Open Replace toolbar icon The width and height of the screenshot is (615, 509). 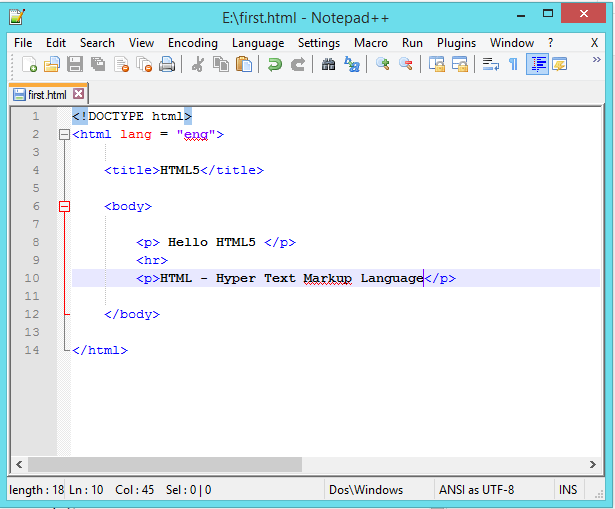[x=352, y=64]
